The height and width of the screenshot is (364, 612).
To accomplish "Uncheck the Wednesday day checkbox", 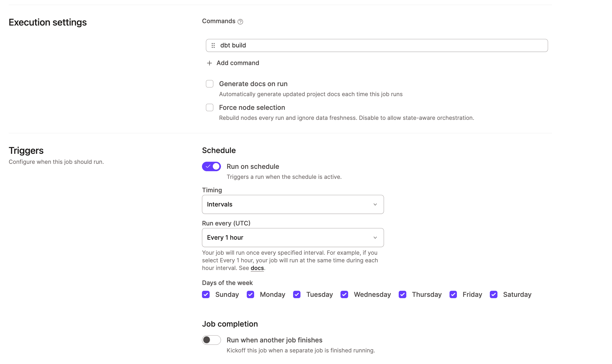I will point(344,294).
